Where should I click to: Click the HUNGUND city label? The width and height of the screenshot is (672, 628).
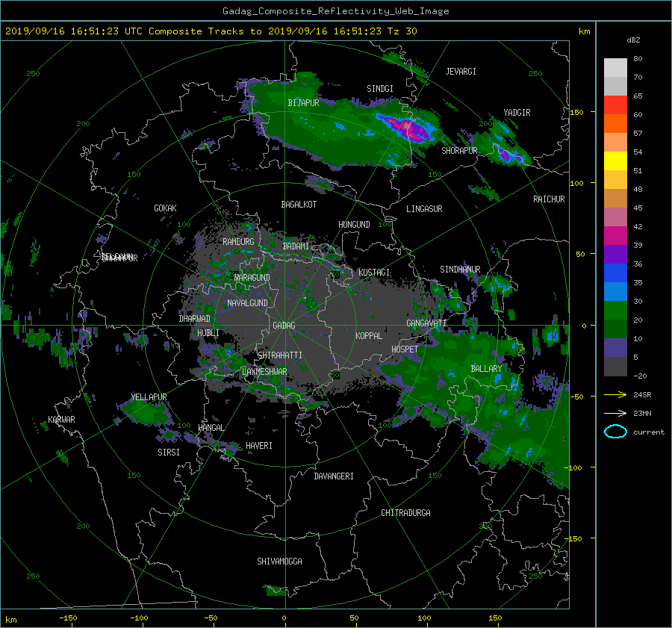(x=354, y=225)
